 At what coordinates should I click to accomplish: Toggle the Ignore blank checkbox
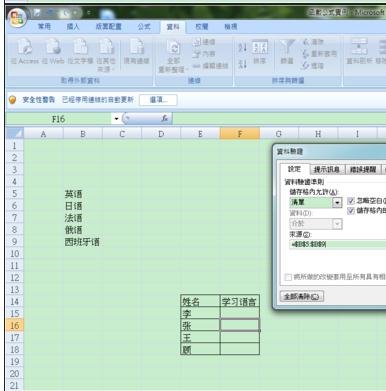coord(351,201)
